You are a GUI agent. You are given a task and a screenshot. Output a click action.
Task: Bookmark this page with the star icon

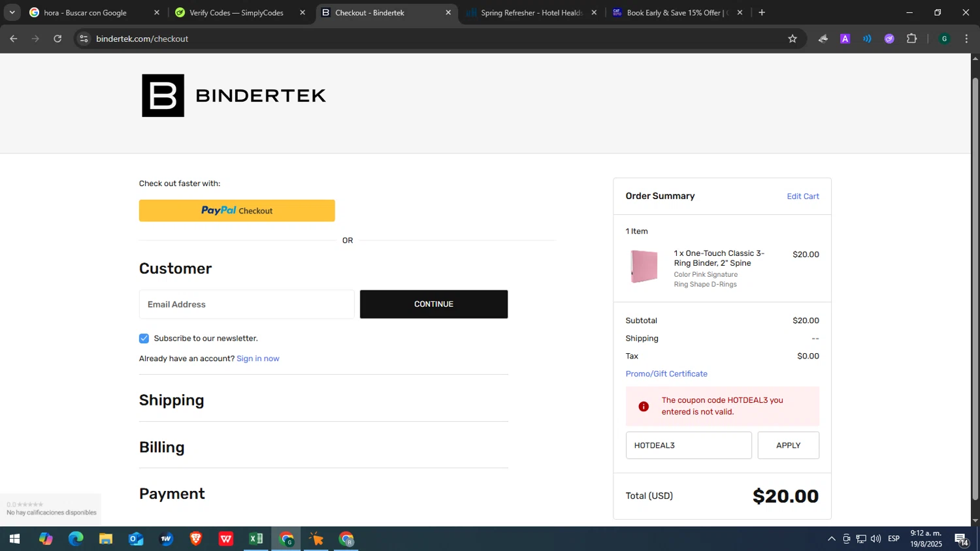point(792,39)
